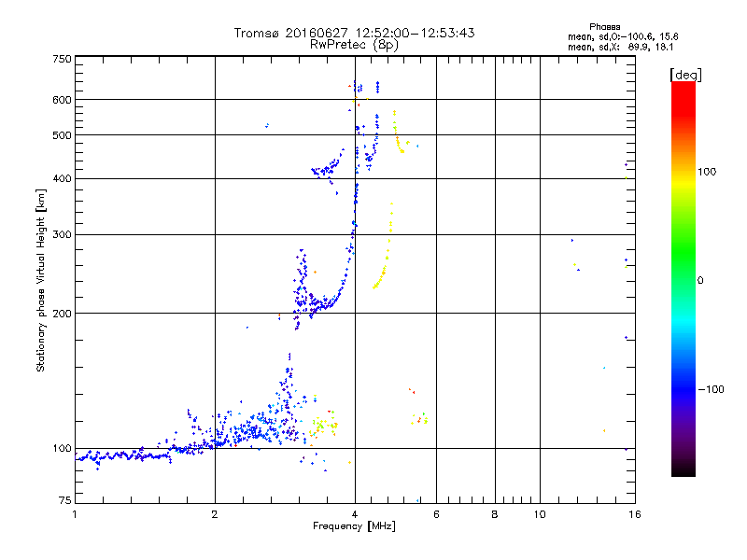Image resolution: width=747 pixels, height=560 pixels.
Task: Click the x-axis tick label '8'
Action: click(495, 514)
